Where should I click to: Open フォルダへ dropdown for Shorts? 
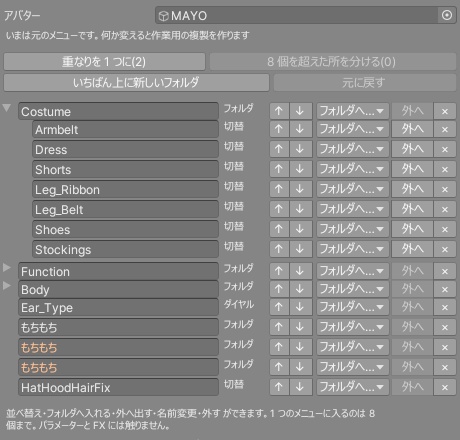(x=353, y=169)
